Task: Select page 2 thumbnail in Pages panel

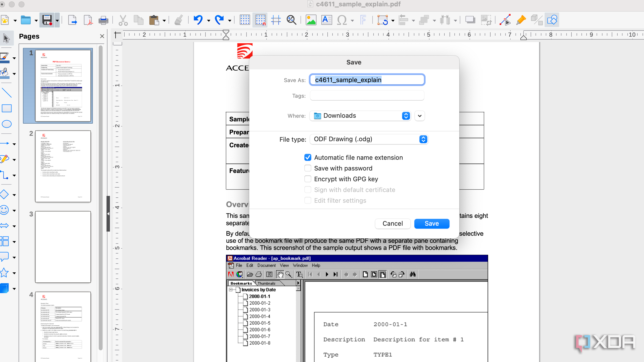Action: (63, 166)
